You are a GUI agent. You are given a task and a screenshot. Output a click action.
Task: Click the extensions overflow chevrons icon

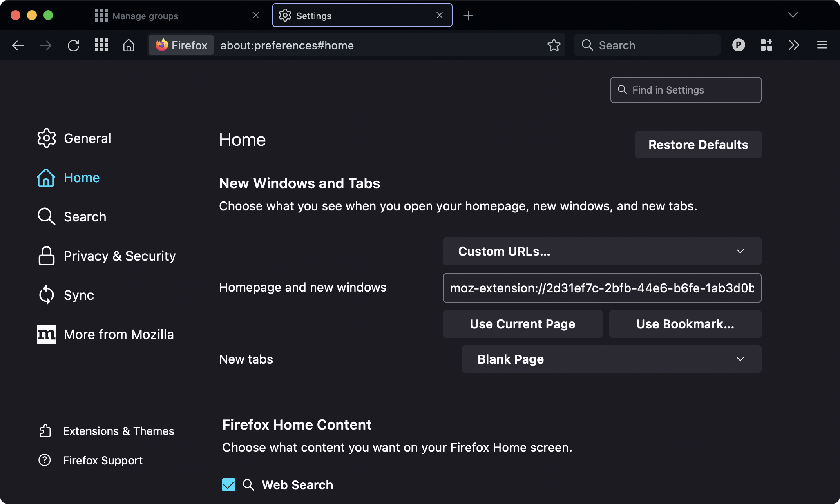793,45
